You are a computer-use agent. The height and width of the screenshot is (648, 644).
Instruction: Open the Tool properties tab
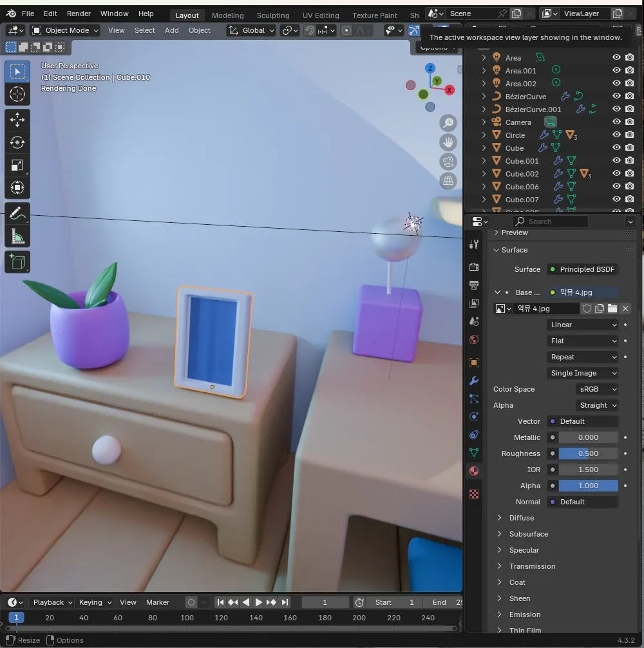pyautogui.click(x=474, y=244)
